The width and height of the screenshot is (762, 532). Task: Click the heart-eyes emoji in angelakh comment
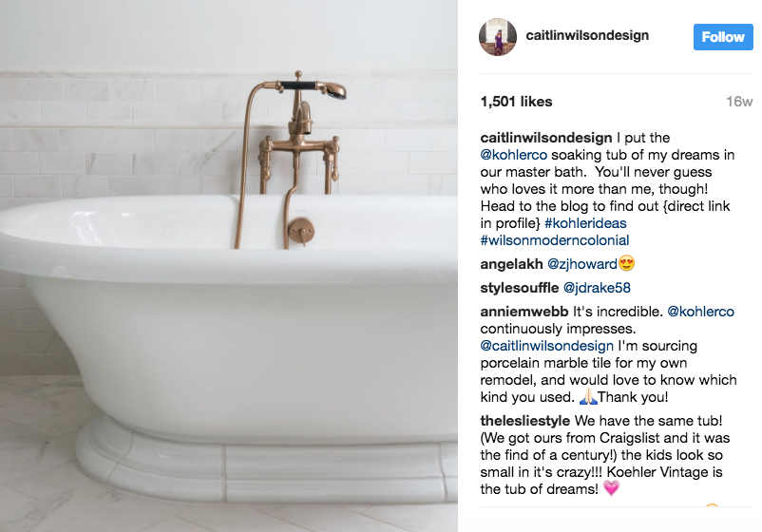tap(626, 264)
